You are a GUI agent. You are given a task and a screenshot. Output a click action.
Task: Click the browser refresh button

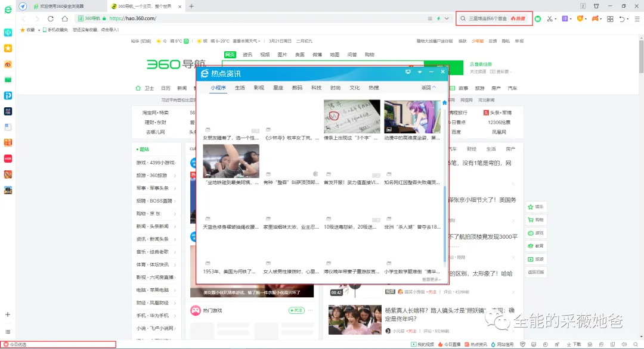(51, 18)
